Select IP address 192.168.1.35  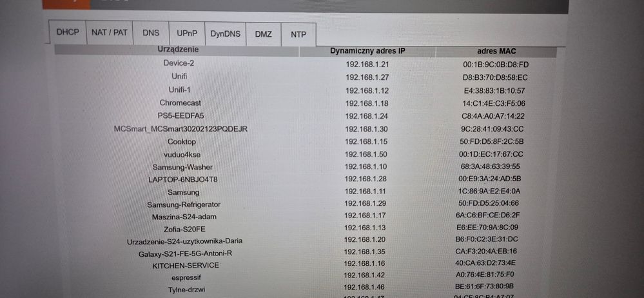click(366, 251)
